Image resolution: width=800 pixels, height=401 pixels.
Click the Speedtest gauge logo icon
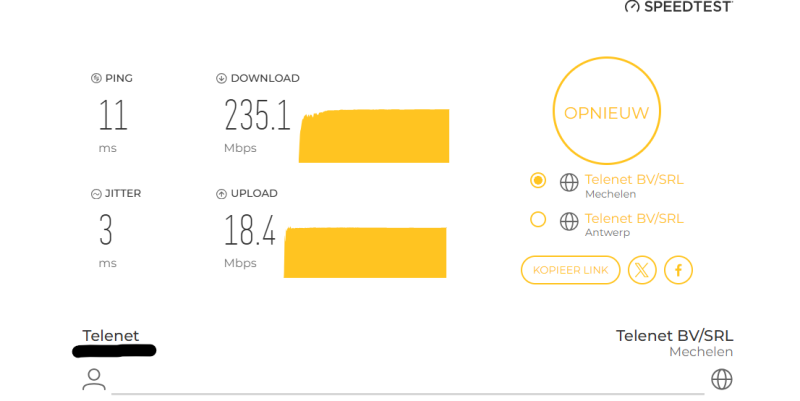click(x=632, y=7)
